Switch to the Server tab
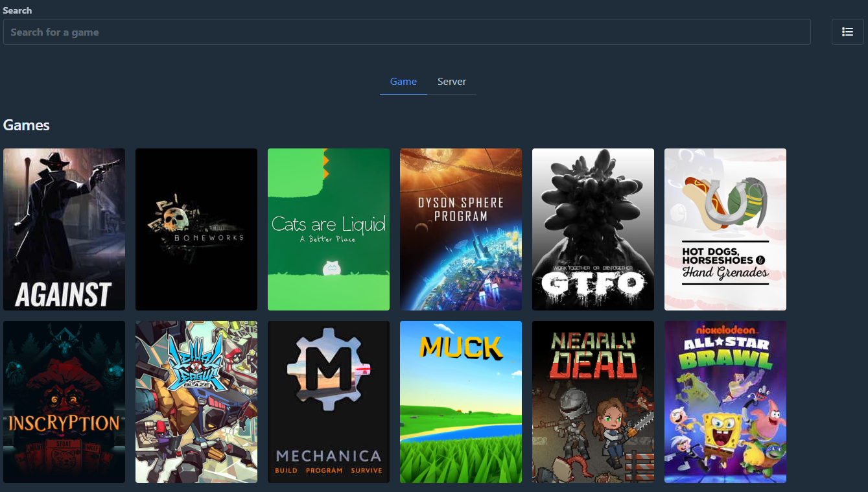 [452, 82]
